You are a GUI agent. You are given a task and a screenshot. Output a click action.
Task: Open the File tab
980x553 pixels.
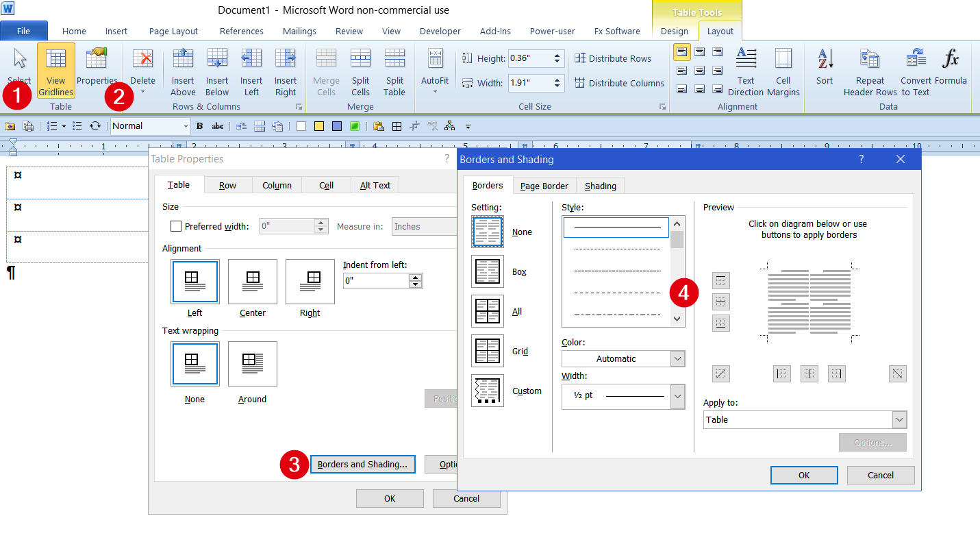pos(24,31)
